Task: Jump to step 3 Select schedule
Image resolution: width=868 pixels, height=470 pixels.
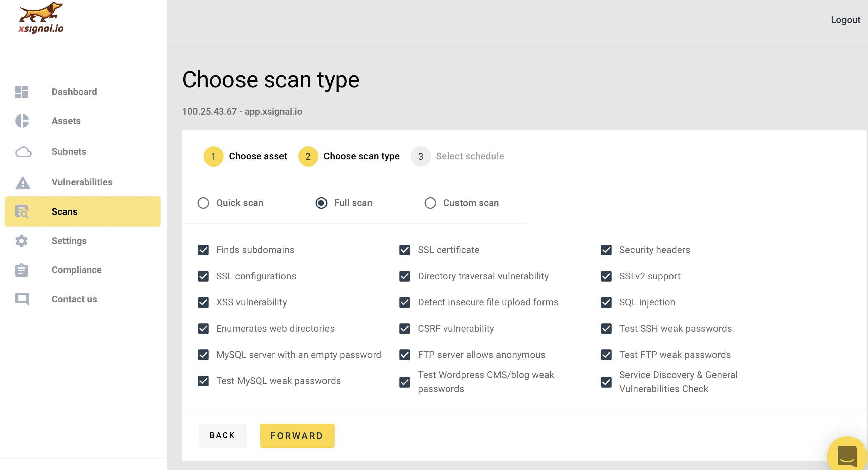Action: pos(457,156)
